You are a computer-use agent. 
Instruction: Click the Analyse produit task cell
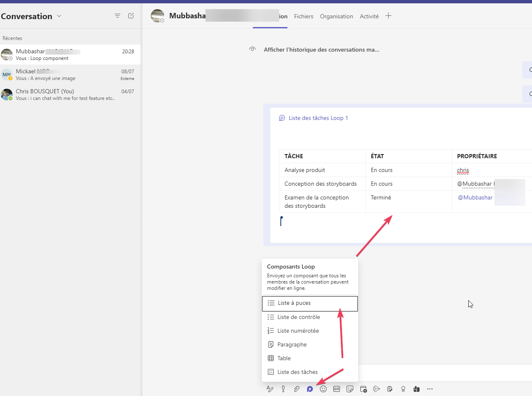(x=322, y=170)
